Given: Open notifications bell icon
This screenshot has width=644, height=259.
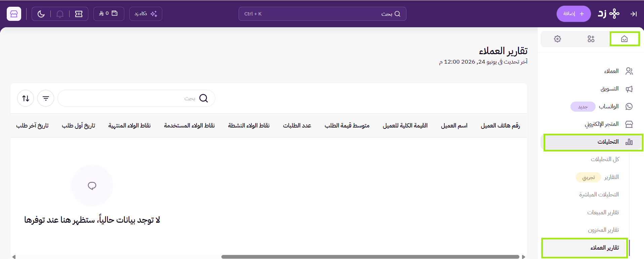Looking at the screenshot, I should point(60,14).
